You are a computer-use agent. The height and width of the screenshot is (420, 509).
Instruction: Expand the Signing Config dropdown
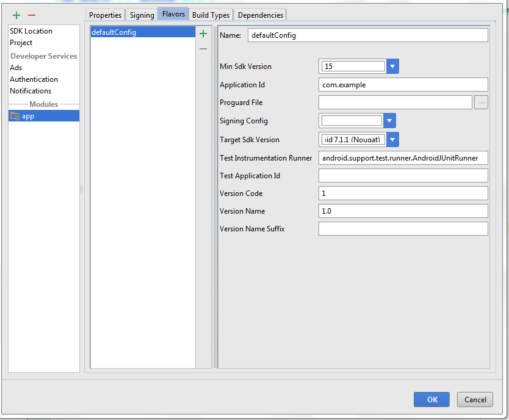point(390,121)
